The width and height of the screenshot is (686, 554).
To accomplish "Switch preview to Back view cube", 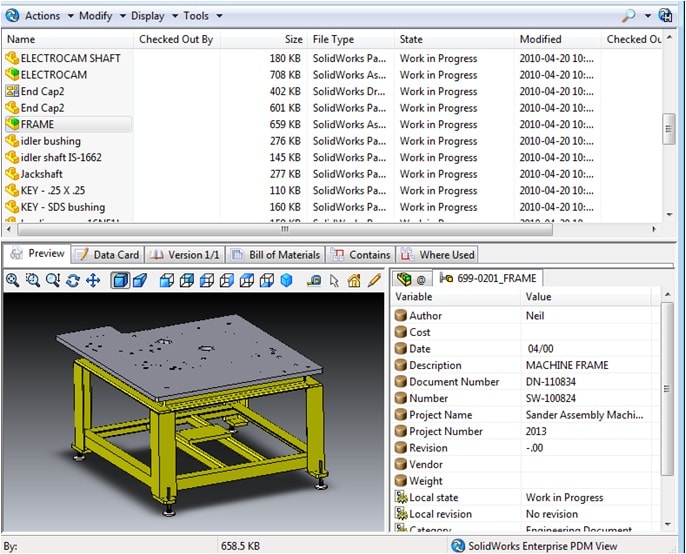I will click(187, 281).
